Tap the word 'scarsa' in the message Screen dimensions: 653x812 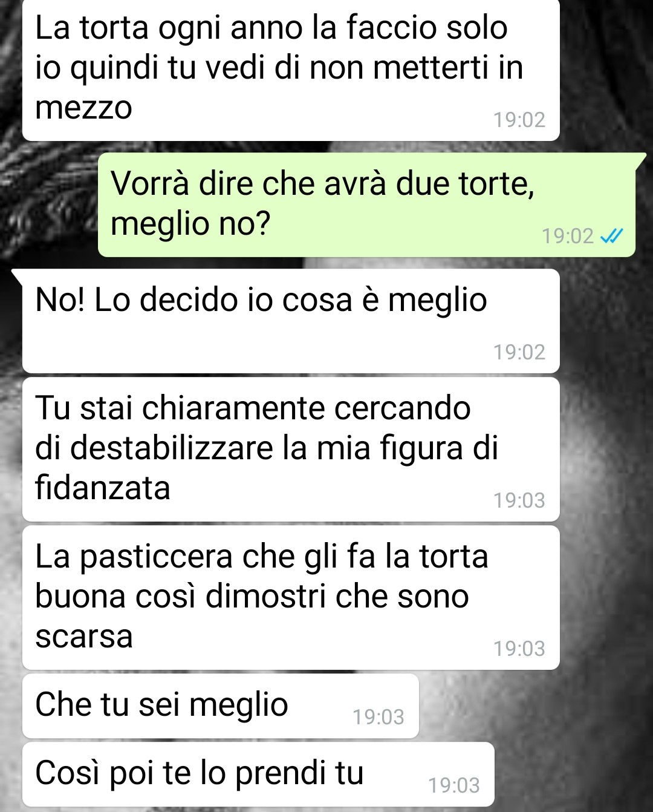click(x=84, y=637)
